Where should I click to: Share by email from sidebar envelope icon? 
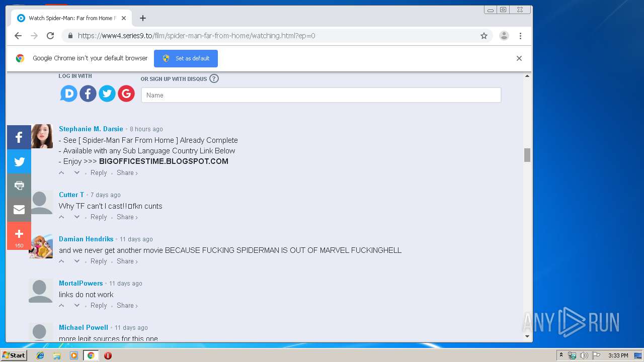(x=19, y=210)
